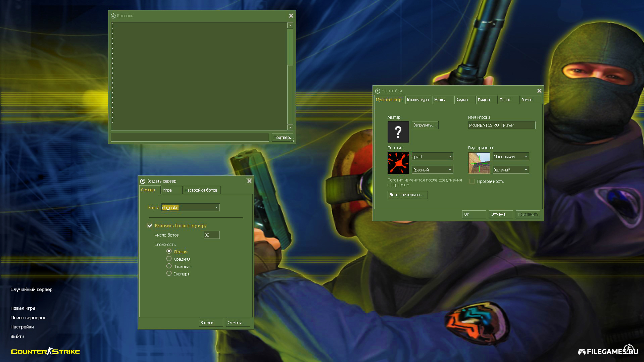Click the splatt logo preview image

(398, 163)
